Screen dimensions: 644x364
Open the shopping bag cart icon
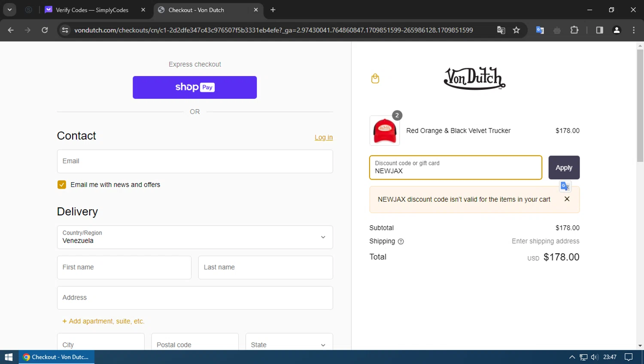tap(375, 79)
